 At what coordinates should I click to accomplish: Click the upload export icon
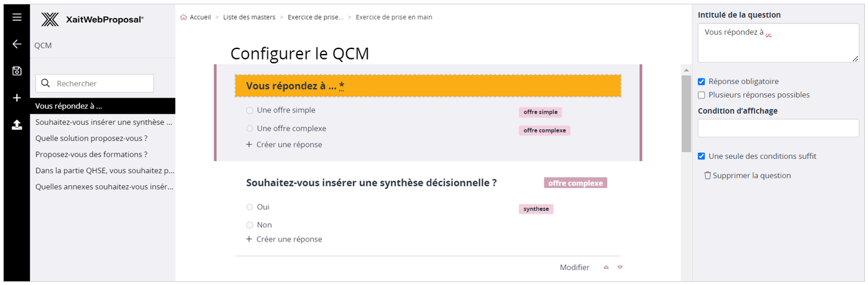click(x=17, y=125)
